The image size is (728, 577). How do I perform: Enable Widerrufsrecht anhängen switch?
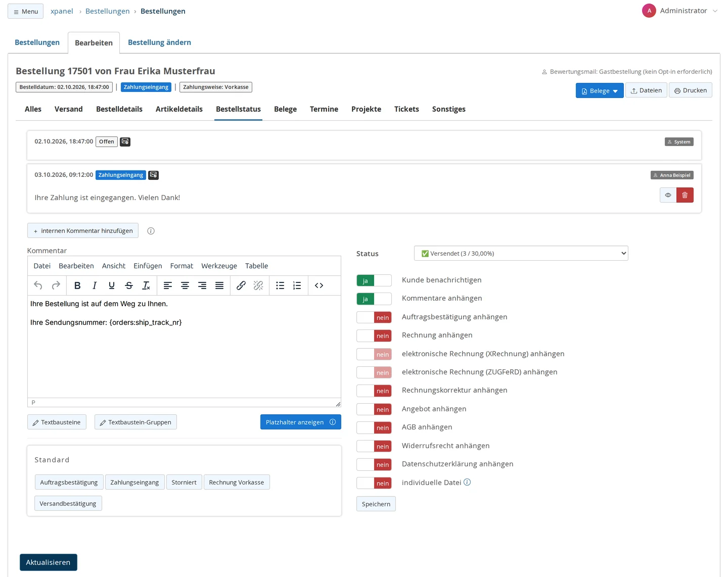[x=374, y=446]
